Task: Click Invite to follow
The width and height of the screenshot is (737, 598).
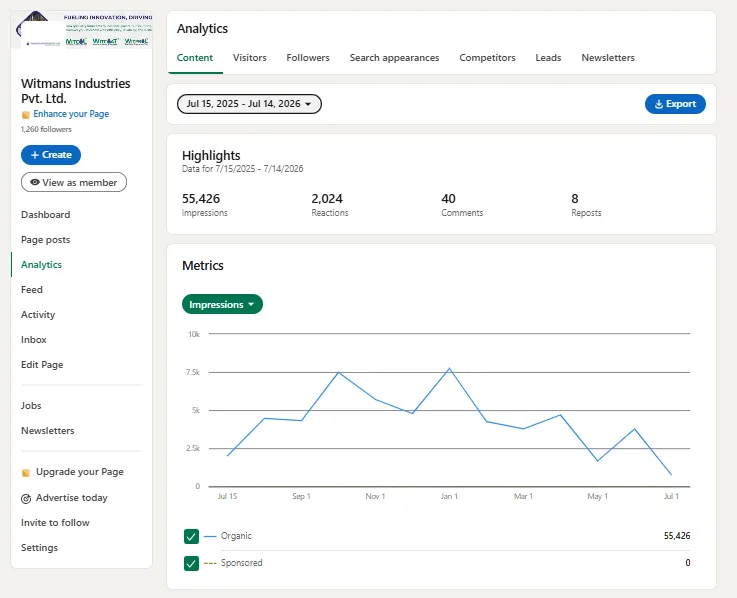Action: [55, 523]
